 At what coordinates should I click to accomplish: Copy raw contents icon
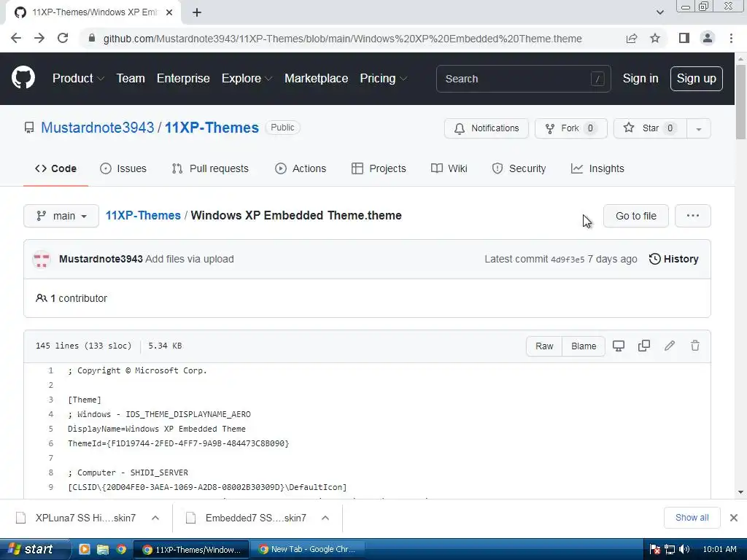tap(644, 346)
